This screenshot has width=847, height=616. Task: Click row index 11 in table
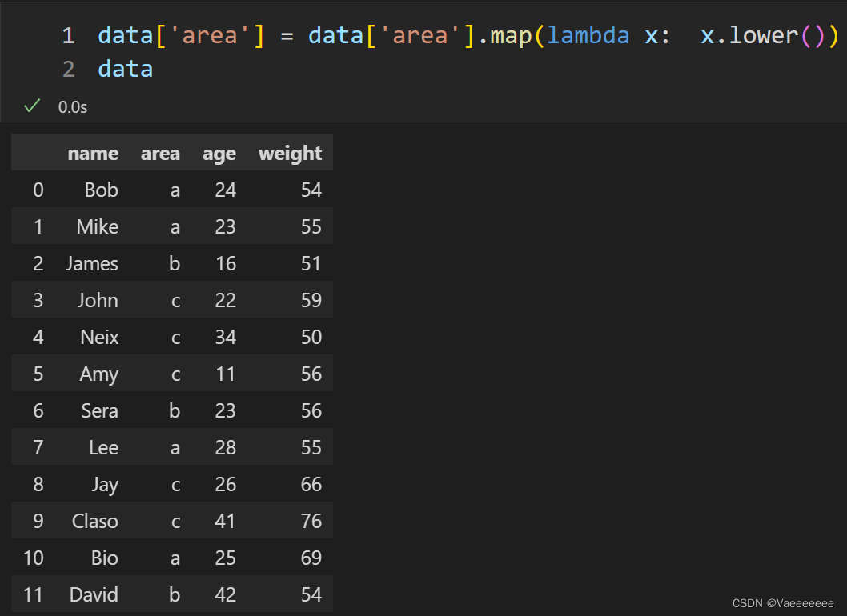pos(34,594)
